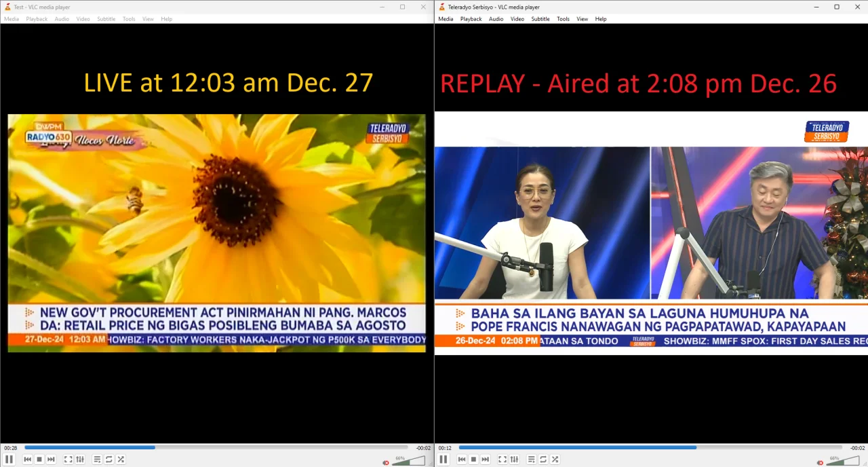Screen dimensions: 868x467
Task: Toggle the playlist in Test VLC window
Action: point(97,460)
